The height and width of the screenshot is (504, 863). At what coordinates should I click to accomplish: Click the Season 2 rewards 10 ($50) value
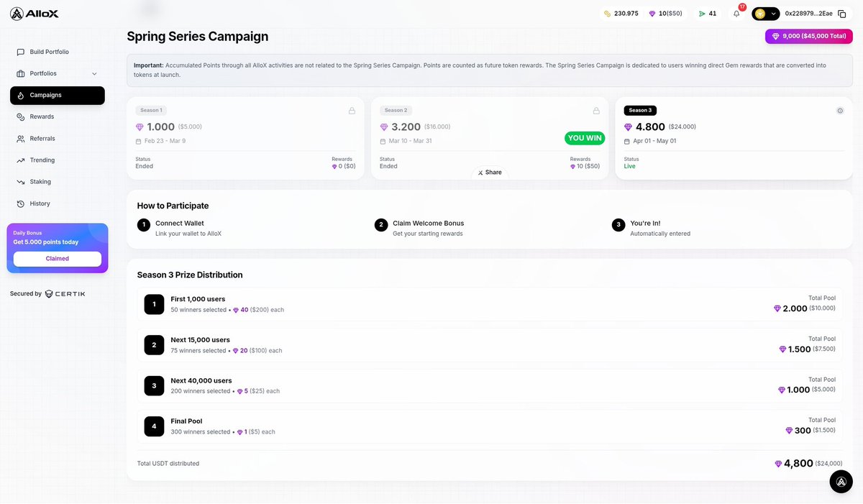(x=585, y=166)
